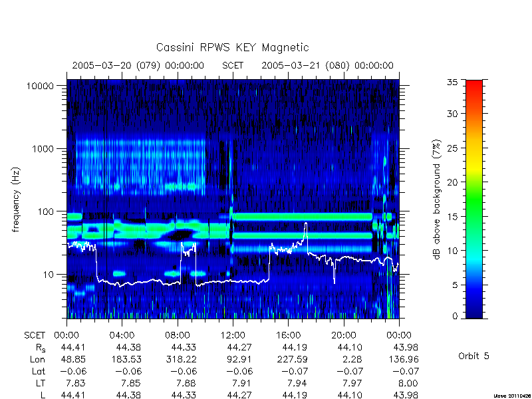
Task: Click the colorbar tick label 25
Action: point(452,148)
